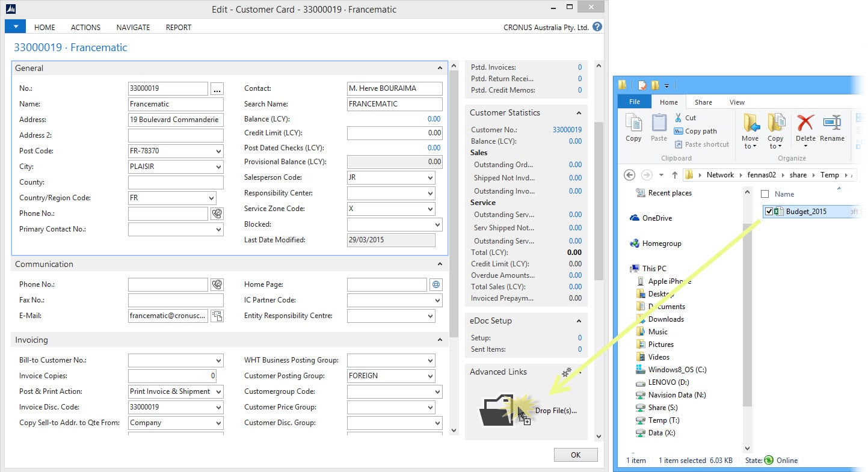Open the HOME ribbon tab

click(45, 27)
